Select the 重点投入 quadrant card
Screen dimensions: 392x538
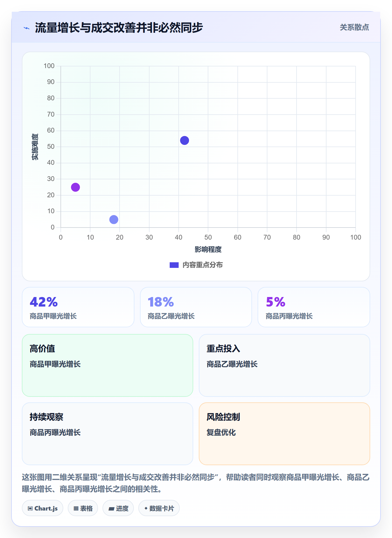coord(284,365)
